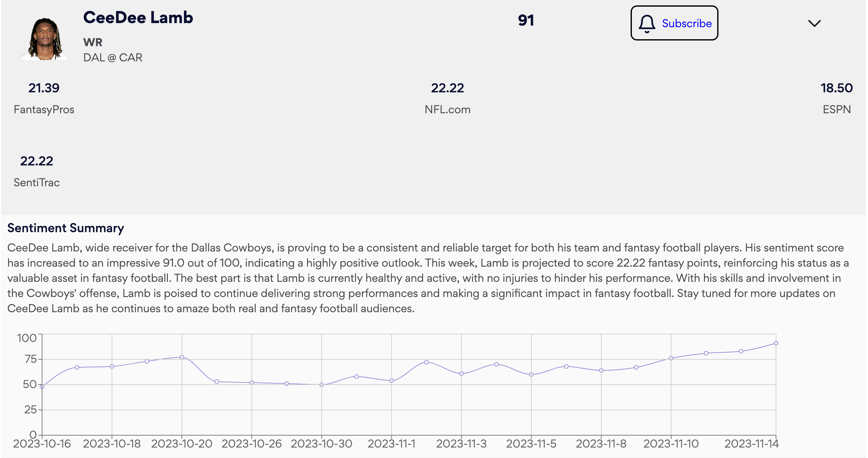Click the final chart point at 2023-11-14

(x=776, y=343)
